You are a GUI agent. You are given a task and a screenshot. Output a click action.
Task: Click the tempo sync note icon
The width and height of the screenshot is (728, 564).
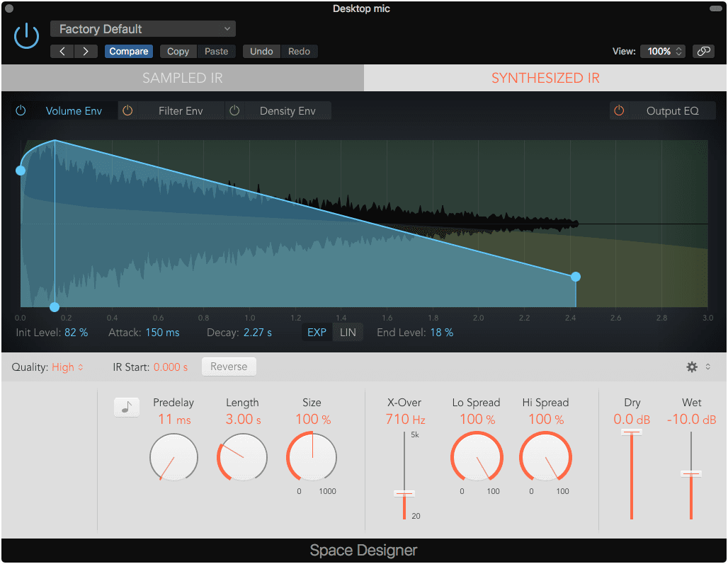[127, 407]
